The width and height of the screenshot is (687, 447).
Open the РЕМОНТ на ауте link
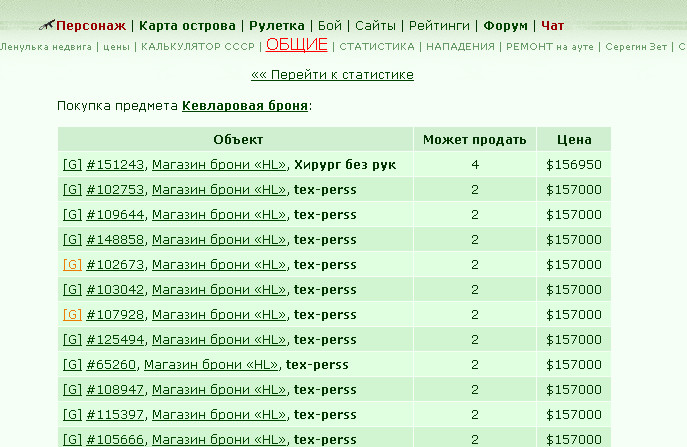(x=549, y=46)
